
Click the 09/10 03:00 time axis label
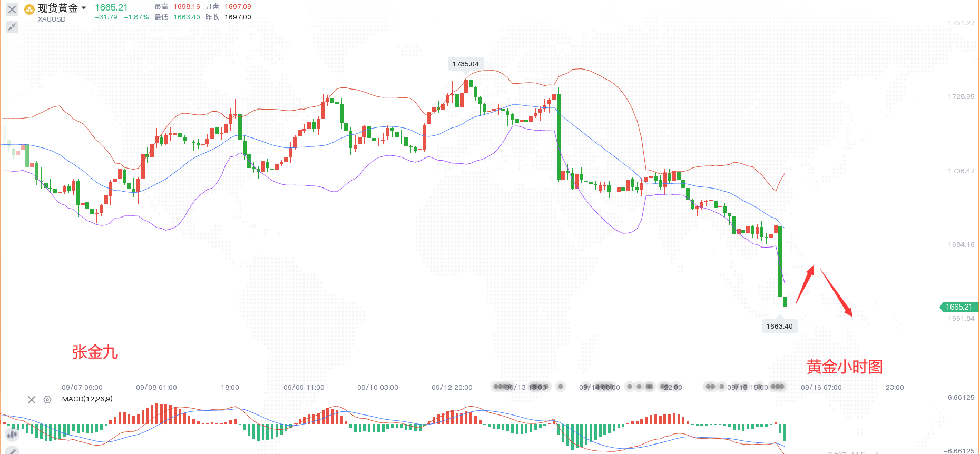coord(378,388)
